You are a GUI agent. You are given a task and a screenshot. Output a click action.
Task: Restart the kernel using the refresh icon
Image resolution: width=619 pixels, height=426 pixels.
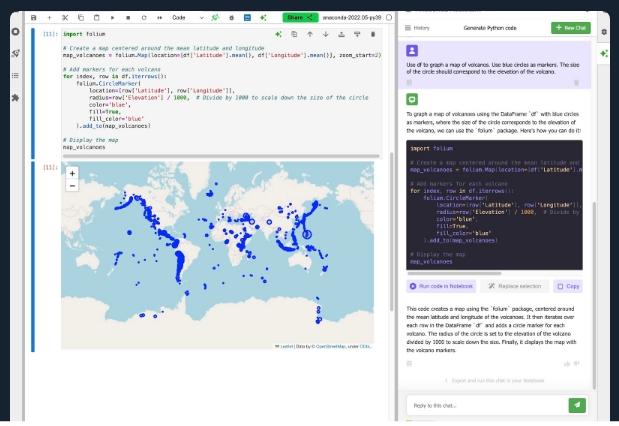143,17
